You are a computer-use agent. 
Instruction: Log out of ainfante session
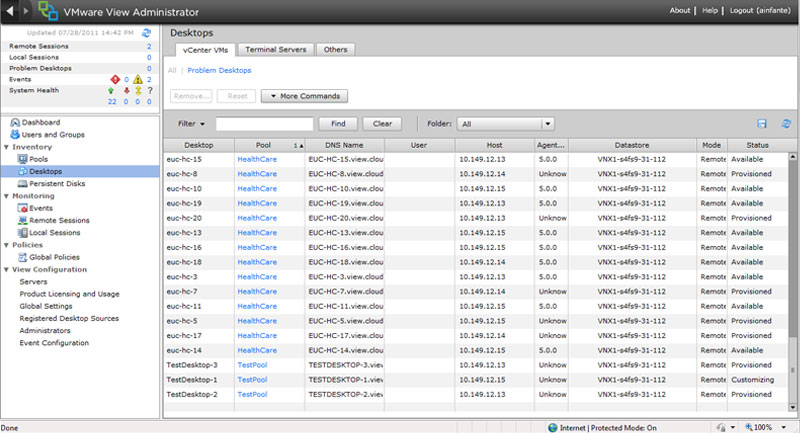(760, 10)
